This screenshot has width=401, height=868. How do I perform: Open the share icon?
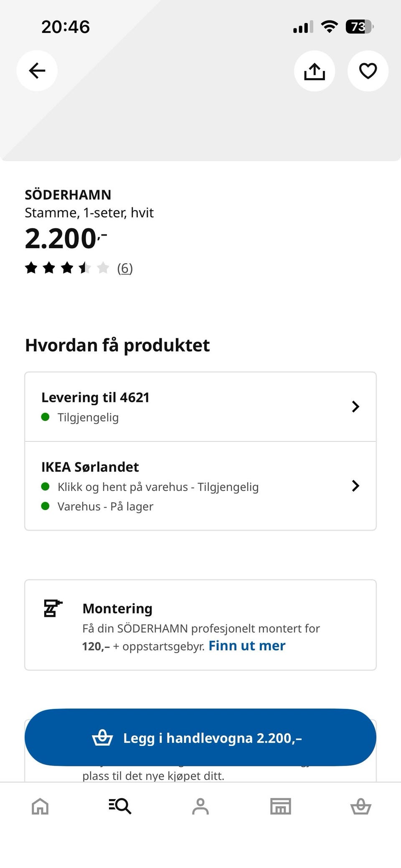(315, 71)
